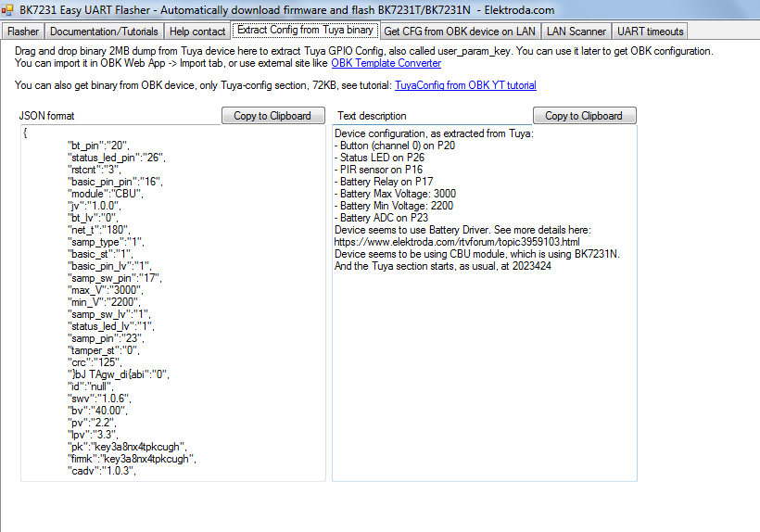Click the "module":"CBU" JSON line
Viewport: 760px width, 532px height.
click(x=105, y=194)
